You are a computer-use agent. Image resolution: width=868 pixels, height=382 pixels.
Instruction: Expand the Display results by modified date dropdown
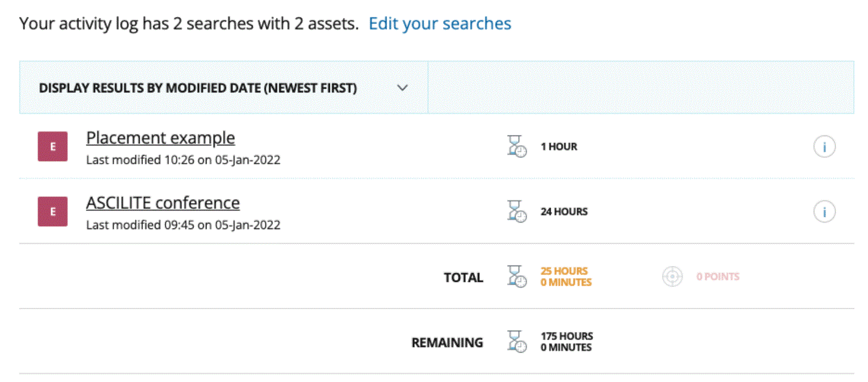(x=223, y=88)
